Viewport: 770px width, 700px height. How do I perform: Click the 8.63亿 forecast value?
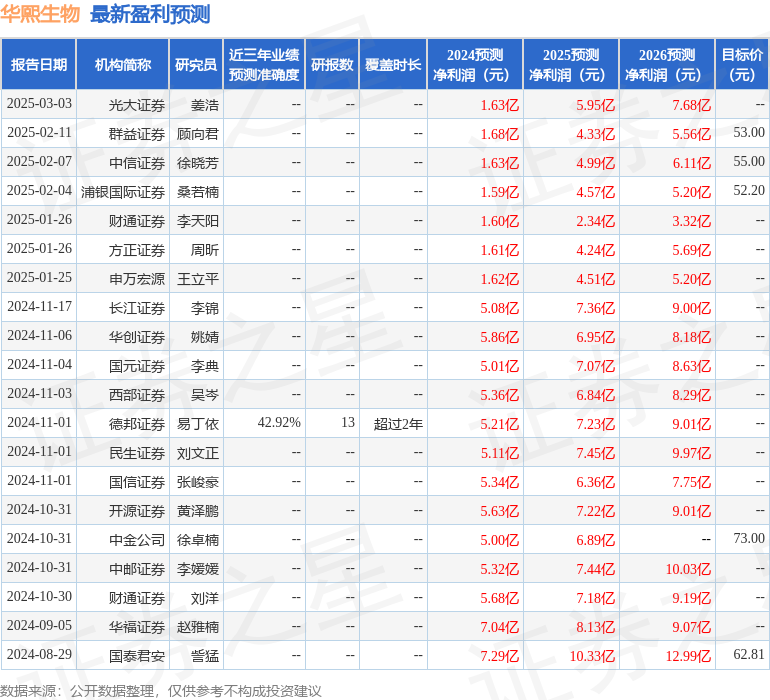[691, 366]
